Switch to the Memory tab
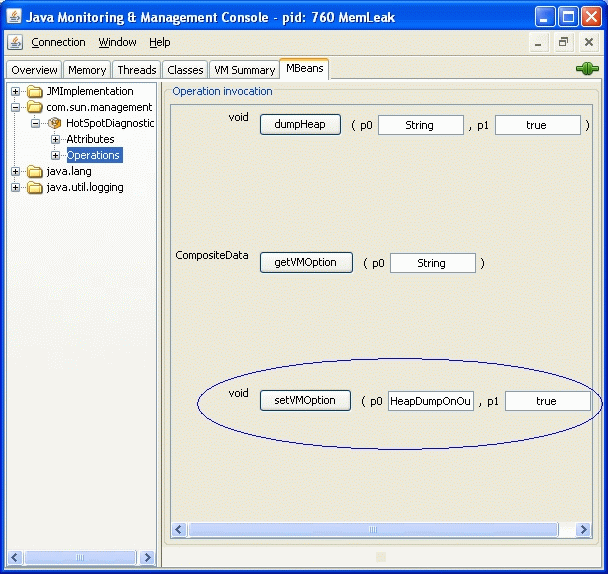The height and width of the screenshot is (574, 608). tap(87, 70)
